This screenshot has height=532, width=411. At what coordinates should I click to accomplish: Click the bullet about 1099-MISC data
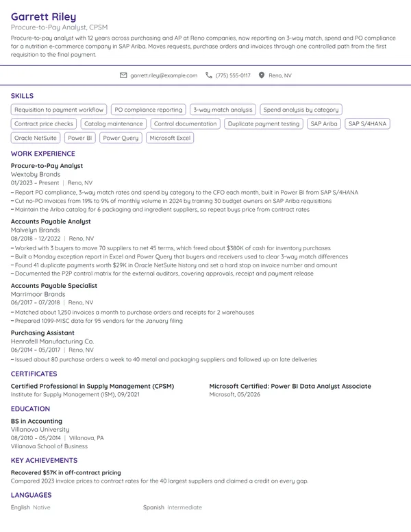[x=97, y=321]
